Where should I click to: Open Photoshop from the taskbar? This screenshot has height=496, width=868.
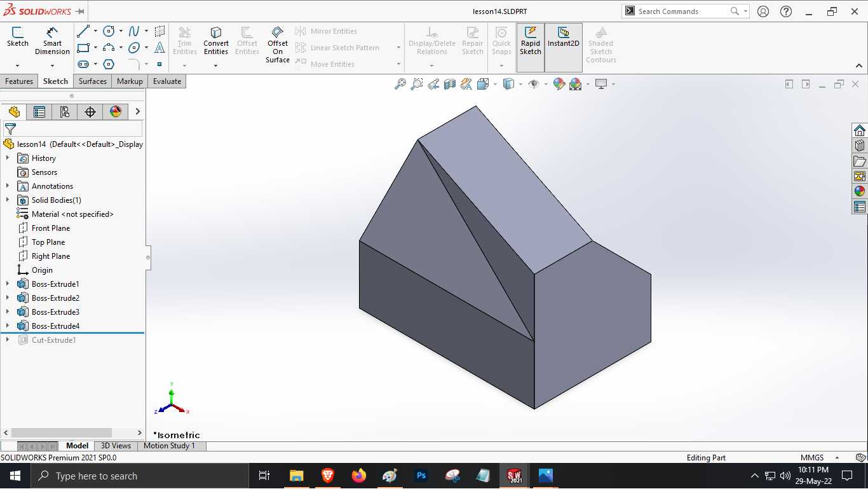pos(421,476)
